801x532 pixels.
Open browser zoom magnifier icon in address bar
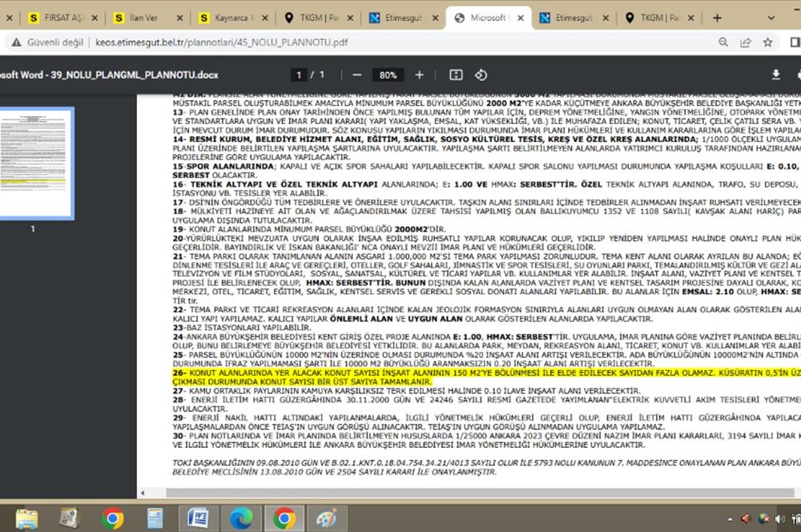coord(723,42)
